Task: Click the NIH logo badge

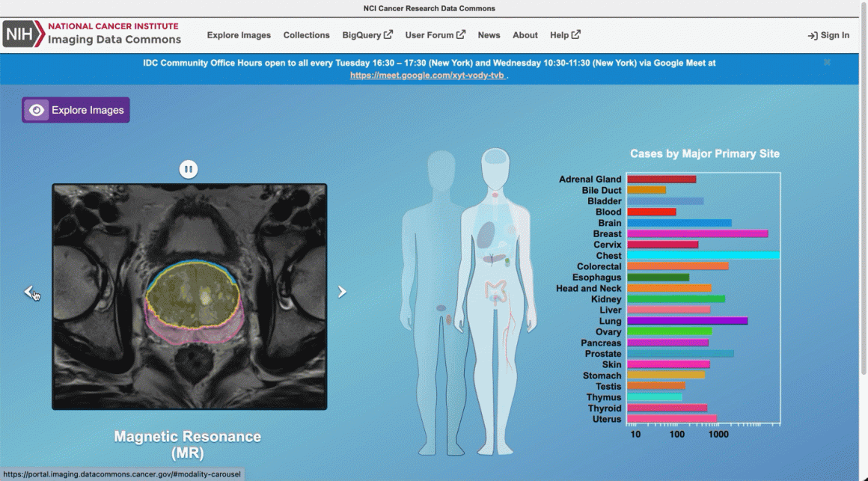Action: pos(23,34)
